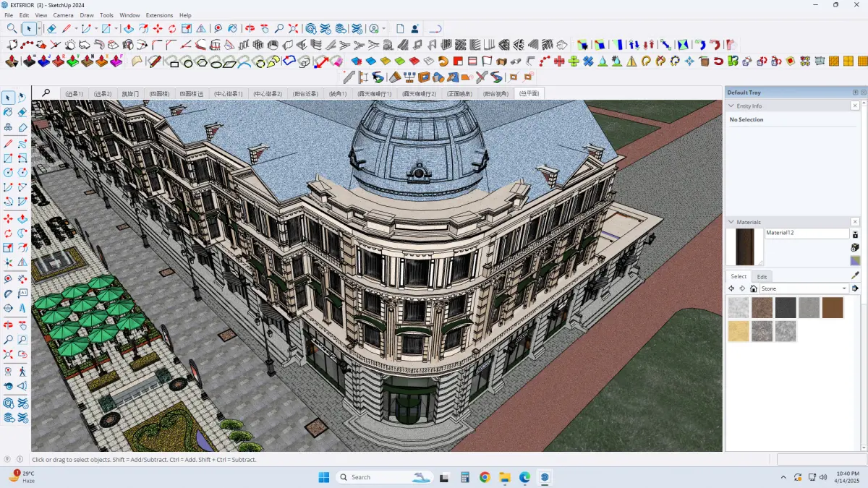Switch to the 凯旋门 scene tab
Image resolution: width=868 pixels, height=488 pixels.
(130, 93)
